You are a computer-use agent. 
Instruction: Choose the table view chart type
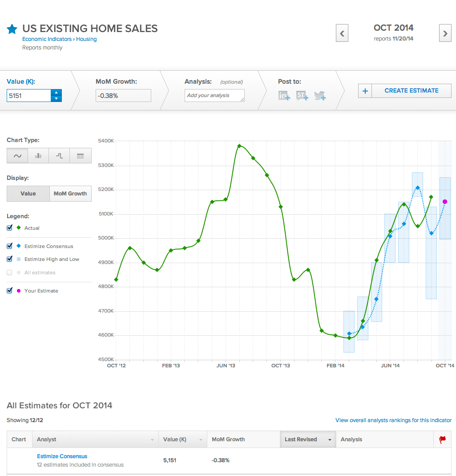[x=80, y=155]
